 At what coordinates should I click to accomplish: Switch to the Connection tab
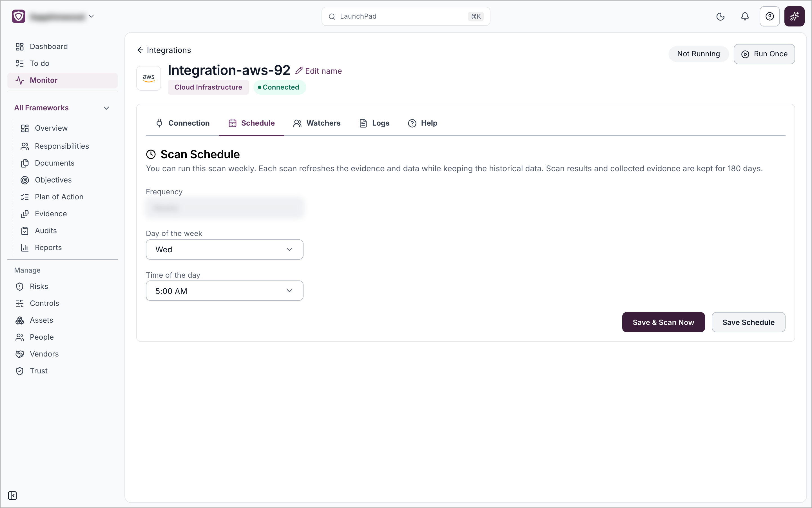183,123
